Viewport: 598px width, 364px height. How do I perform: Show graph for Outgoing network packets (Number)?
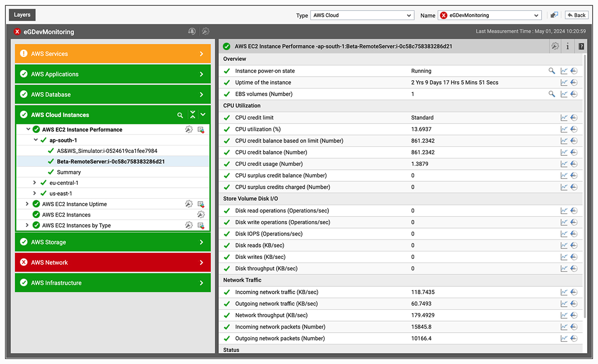coord(564,339)
